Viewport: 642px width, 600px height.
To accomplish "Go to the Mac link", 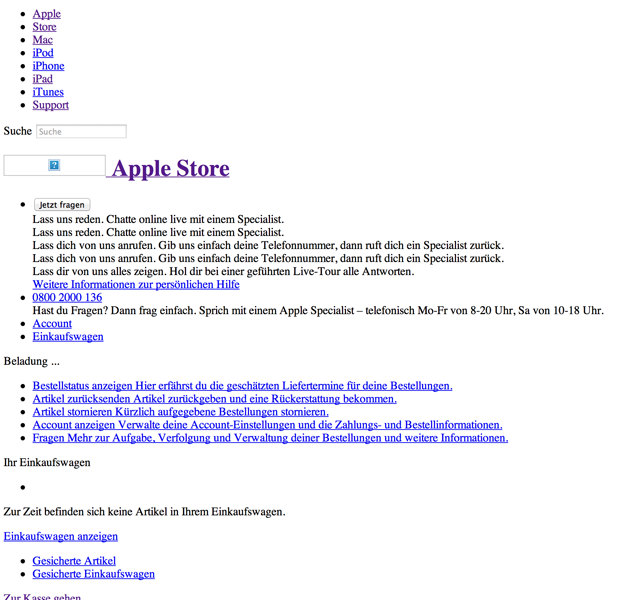I will click(x=43, y=40).
